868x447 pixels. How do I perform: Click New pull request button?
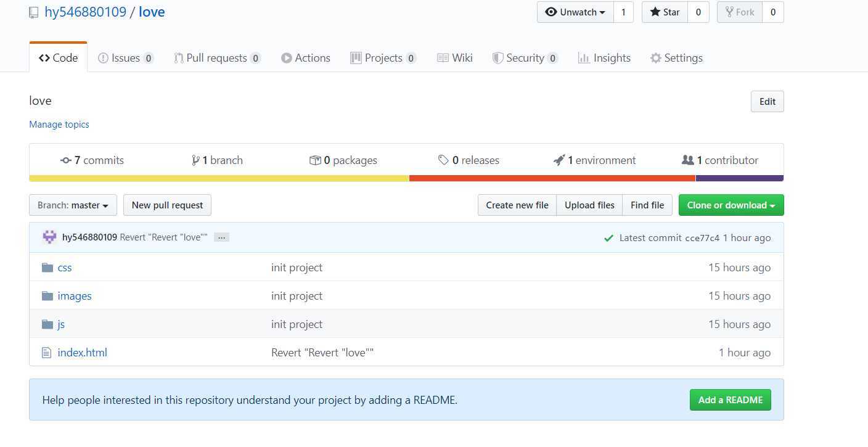(167, 205)
